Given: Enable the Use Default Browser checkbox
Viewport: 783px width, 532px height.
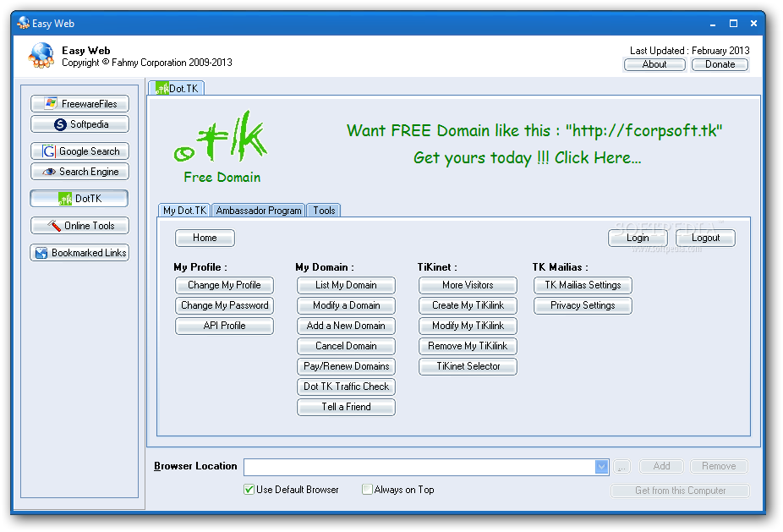Looking at the screenshot, I should tap(249, 490).
